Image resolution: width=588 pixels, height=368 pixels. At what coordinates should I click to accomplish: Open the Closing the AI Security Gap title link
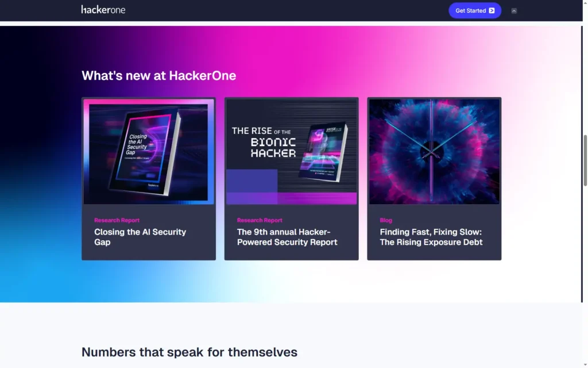pos(140,237)
